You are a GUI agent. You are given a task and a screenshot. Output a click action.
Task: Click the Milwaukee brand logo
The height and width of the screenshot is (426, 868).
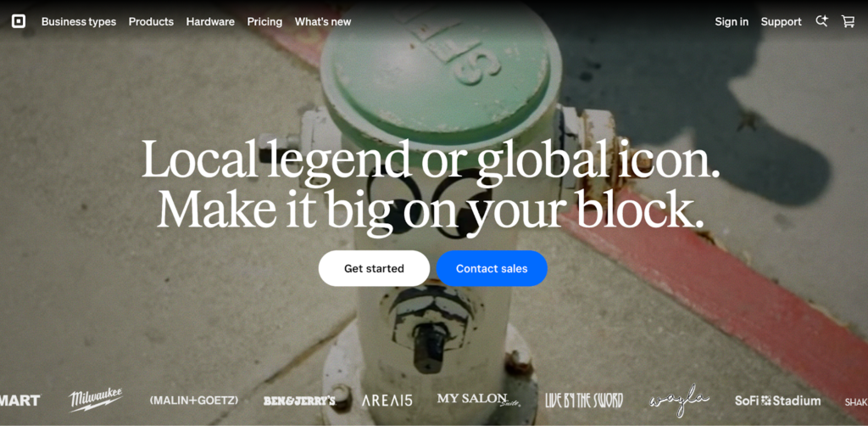[95, 400]
